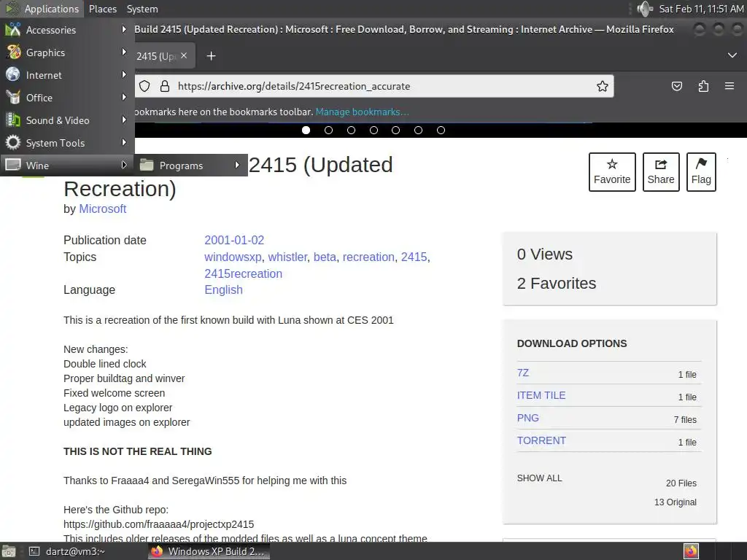This screenshot has height=560, width=747.
Task: Click SHOW ALL download files
Action: point(540,478)
